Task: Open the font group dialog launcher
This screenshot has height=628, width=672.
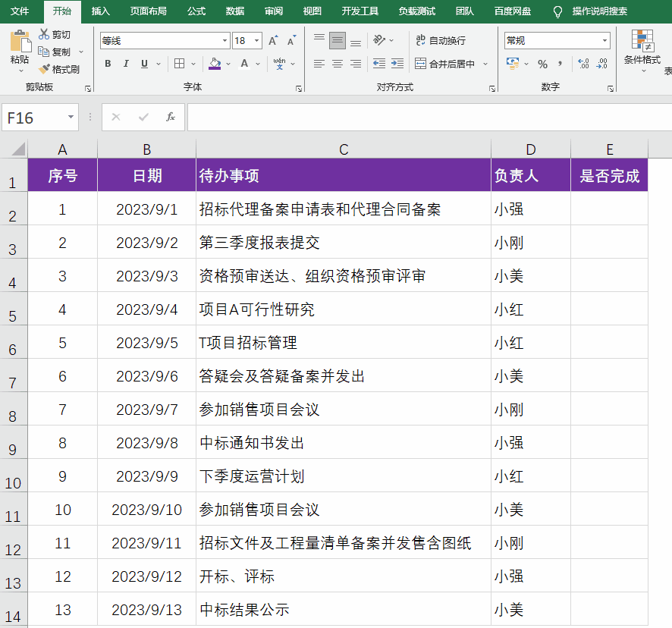Action: point(299,89)
